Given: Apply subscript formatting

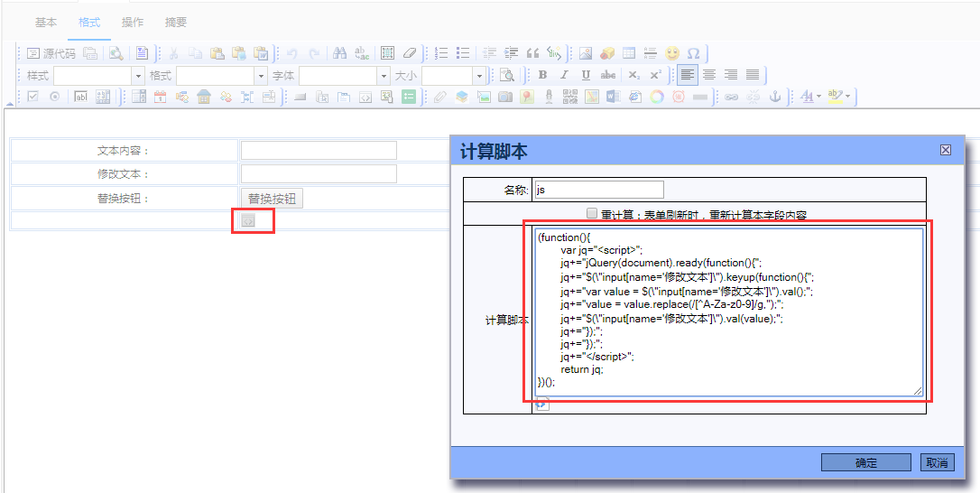Looking at the screenshot, I should pyautogui.click(x=633, y=75).
